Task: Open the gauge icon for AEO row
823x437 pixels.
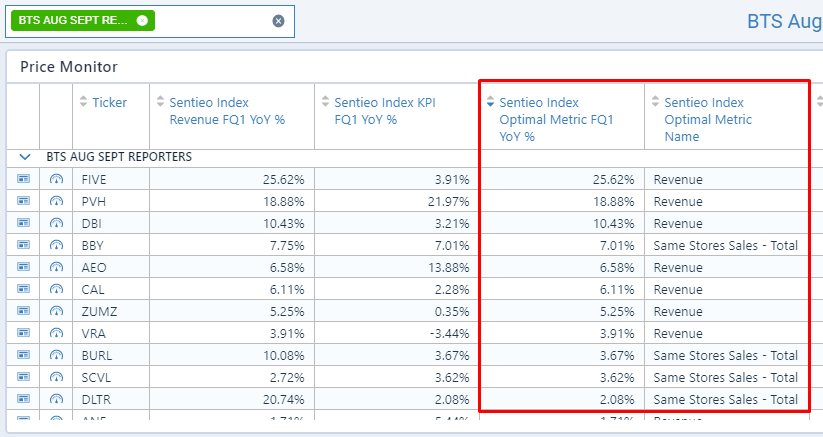Action: pyautogui.click(x=56, y=267)
